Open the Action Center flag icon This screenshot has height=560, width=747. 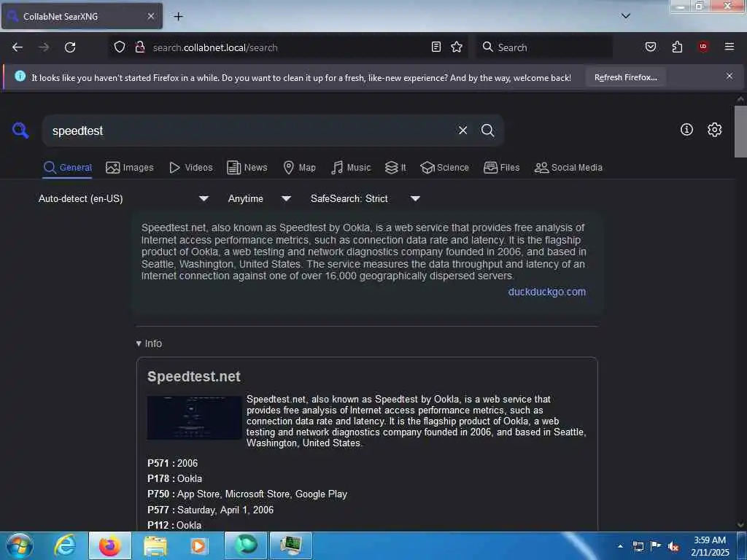tap(656, 545)
